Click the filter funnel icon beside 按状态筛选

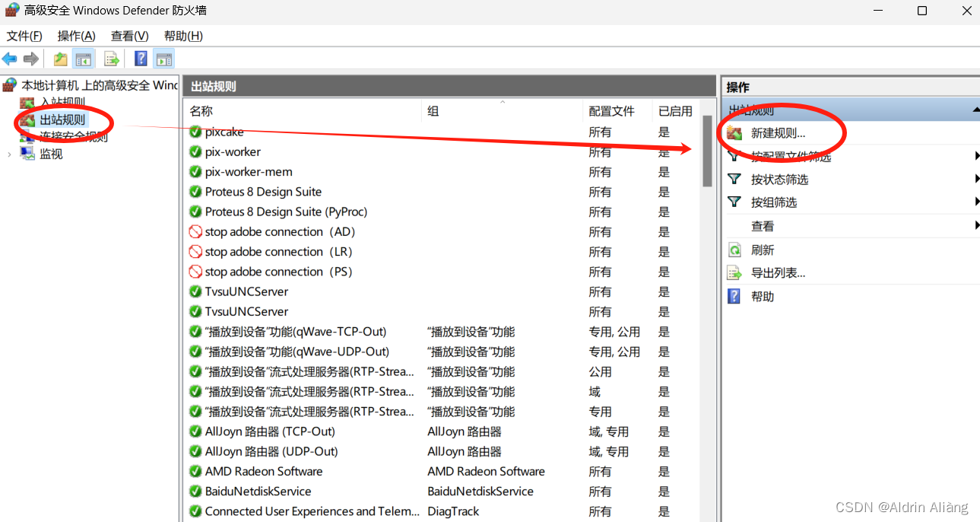tap(734, 180)
